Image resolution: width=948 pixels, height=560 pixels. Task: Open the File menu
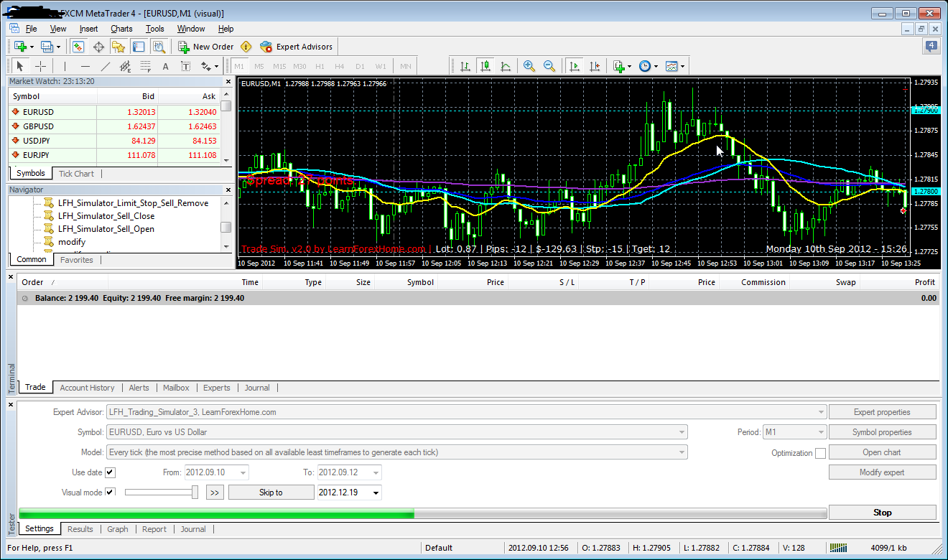32,29
